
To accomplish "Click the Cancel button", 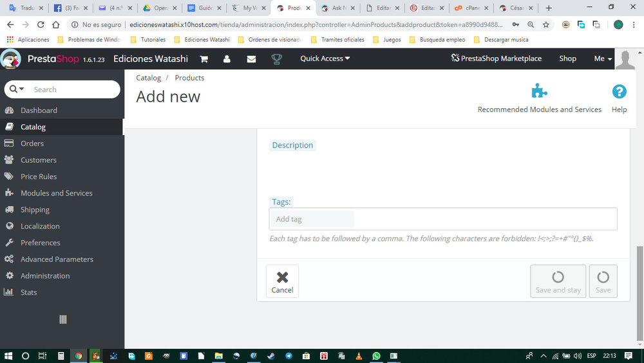I will point(282,281).
